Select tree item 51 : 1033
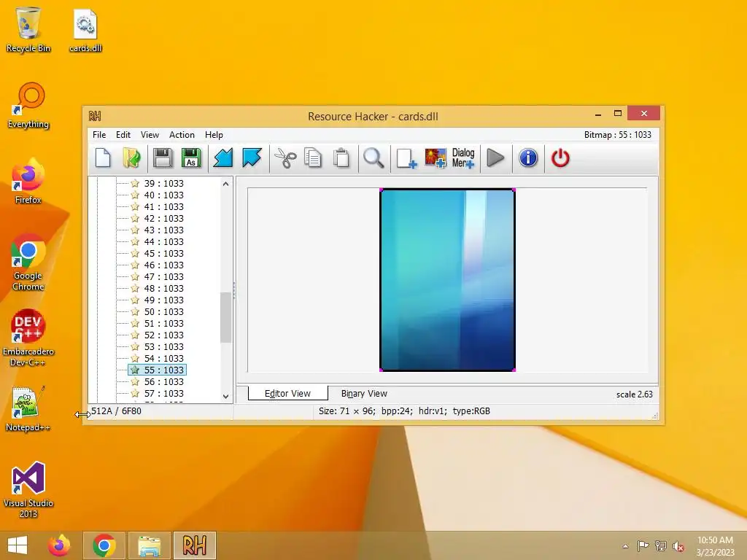747x560 pixels. pyautogui.click(x=164, y=323)
